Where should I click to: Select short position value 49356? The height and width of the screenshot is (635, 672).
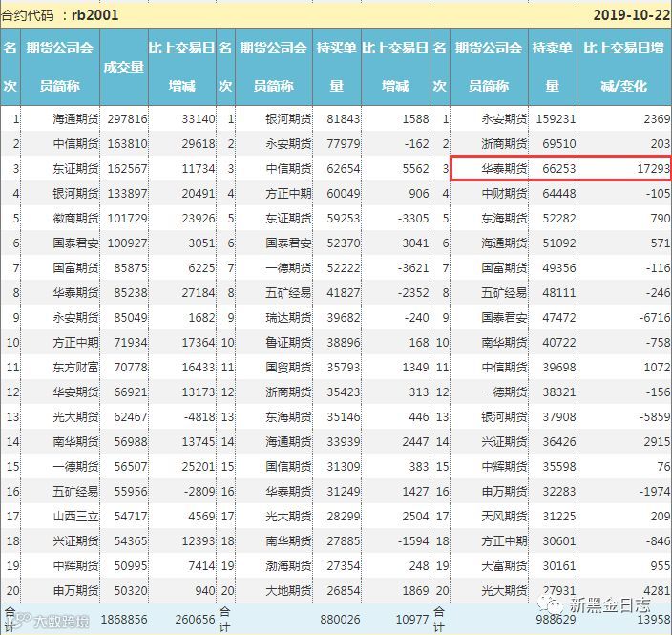click(559, 268)
